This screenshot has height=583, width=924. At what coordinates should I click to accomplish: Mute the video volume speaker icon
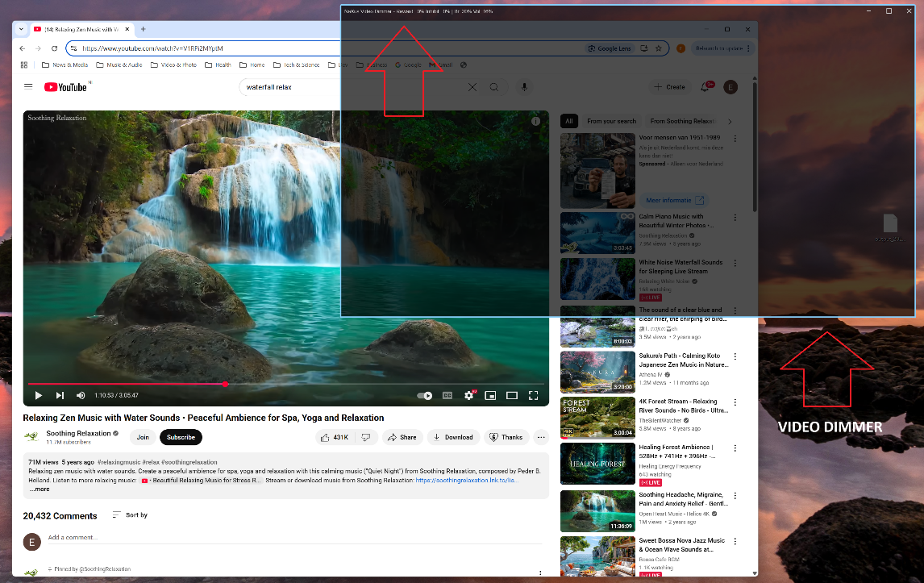[x=81, y=396]
